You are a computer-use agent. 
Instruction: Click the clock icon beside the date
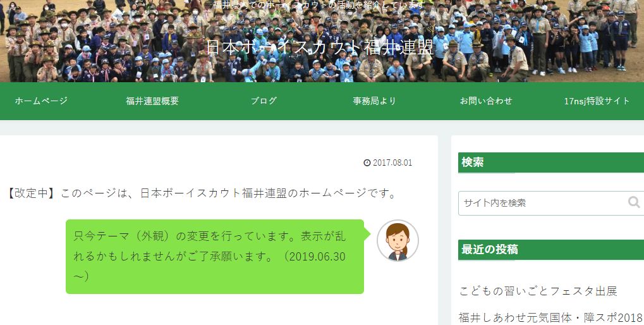[x=367, y=162]
